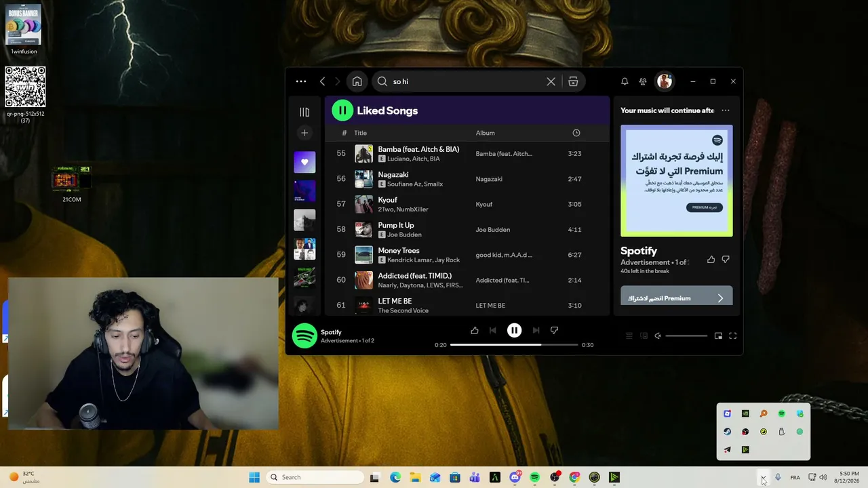Click 'Addicted (feat. TIMID.)' album art
Viewport: 868px width, 488px height.
[364, 280]
